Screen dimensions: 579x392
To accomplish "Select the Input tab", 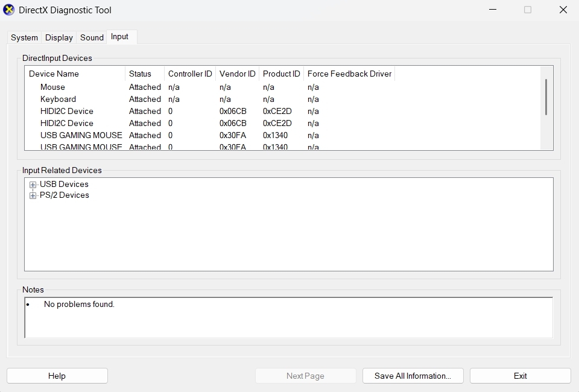I will pyautogui.click(x=119, y=37).
